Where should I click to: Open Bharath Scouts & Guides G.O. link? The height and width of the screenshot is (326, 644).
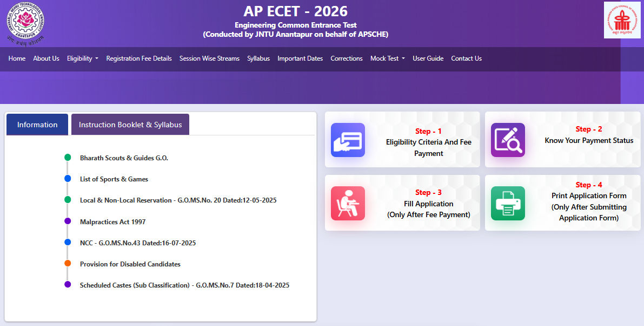124,158
